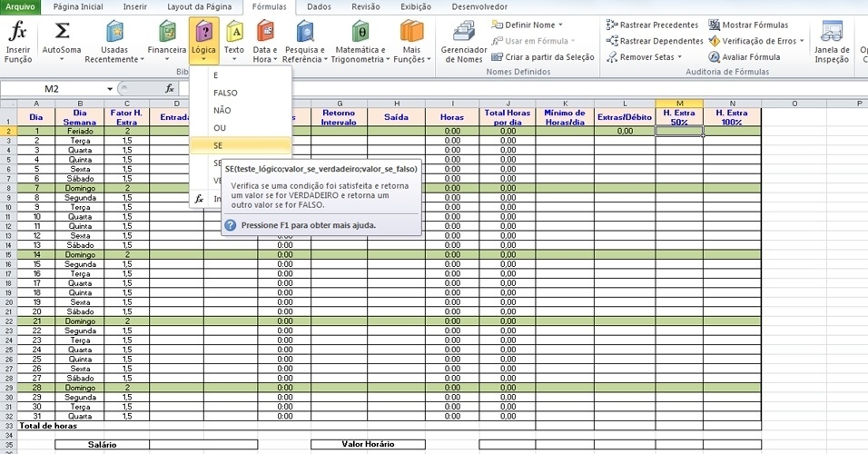
Task: Choose the FALSO function
Action: click(241, 93)
